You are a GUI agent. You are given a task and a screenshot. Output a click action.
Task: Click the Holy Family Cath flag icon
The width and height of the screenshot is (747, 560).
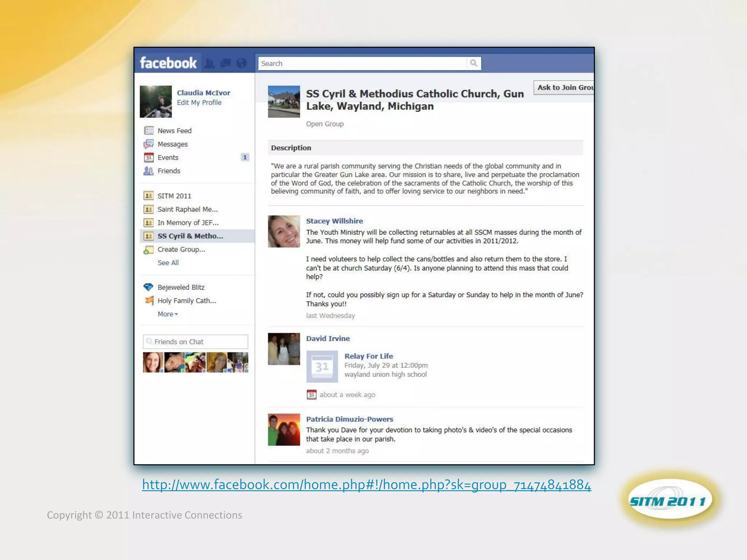(149, 300)
